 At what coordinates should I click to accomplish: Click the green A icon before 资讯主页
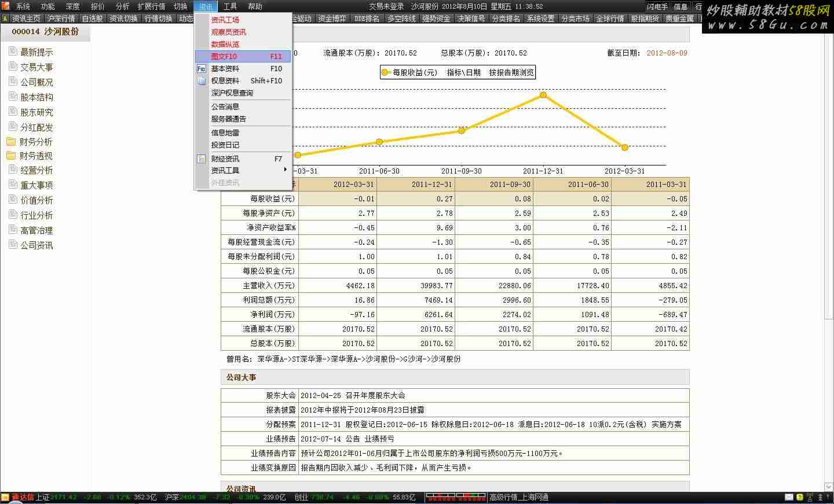(5, 19)
